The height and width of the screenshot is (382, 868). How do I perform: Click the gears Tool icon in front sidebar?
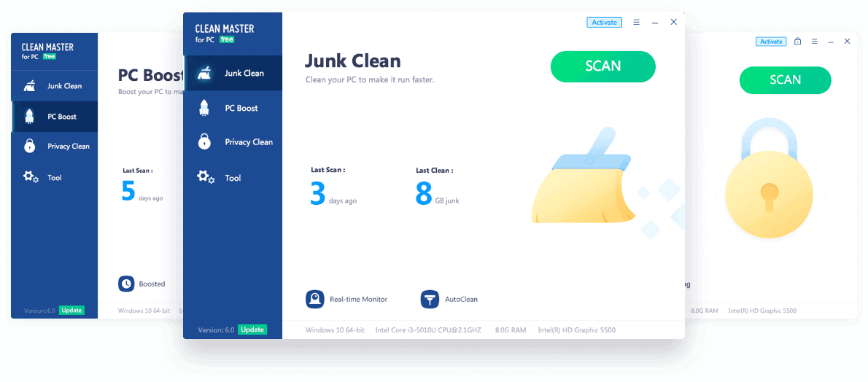tap(206, 177)
